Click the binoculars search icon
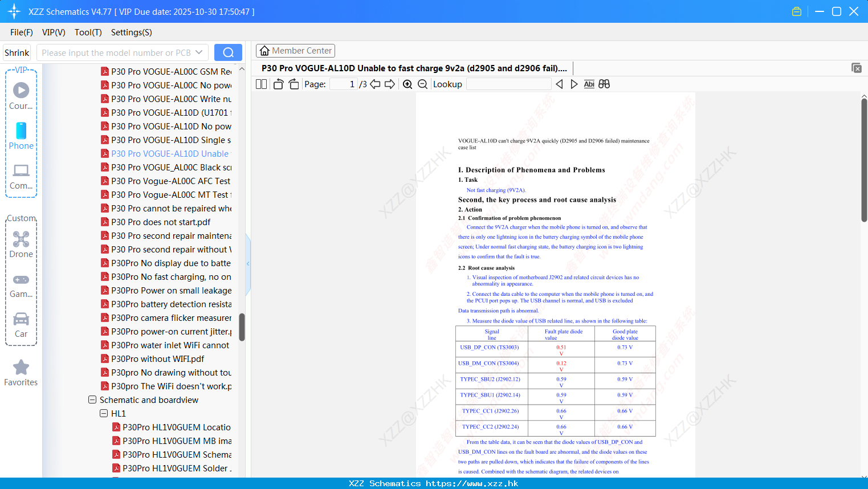Viewport: 868px width, 489px height. (604, 84)
